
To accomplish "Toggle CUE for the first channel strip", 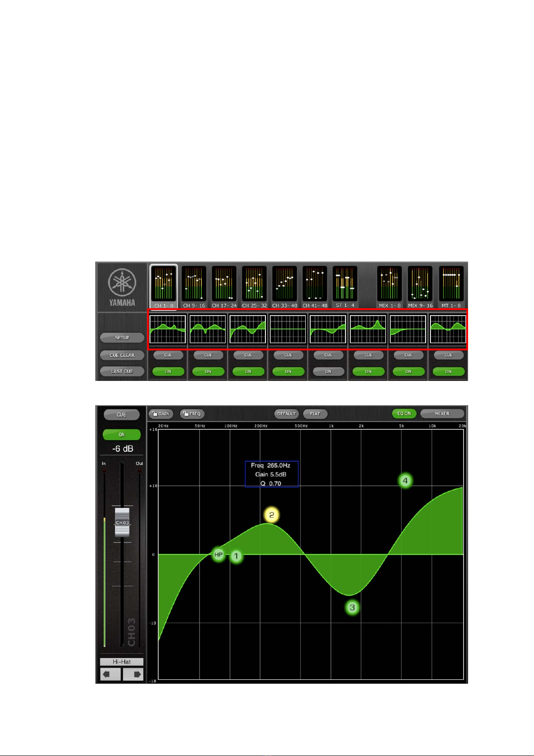I will [x=168, y=355].
